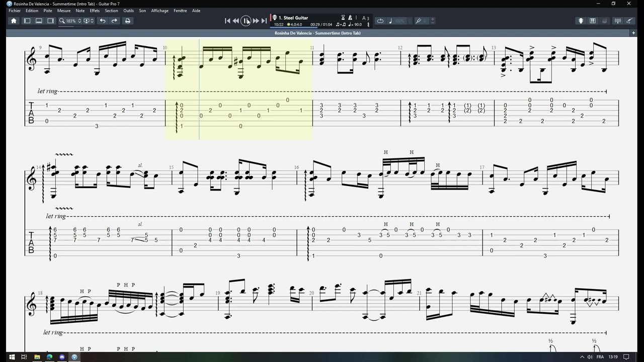The image size is (644, 362).
Task: Open the volume control in system tray
Action: [x=590, y=357]
